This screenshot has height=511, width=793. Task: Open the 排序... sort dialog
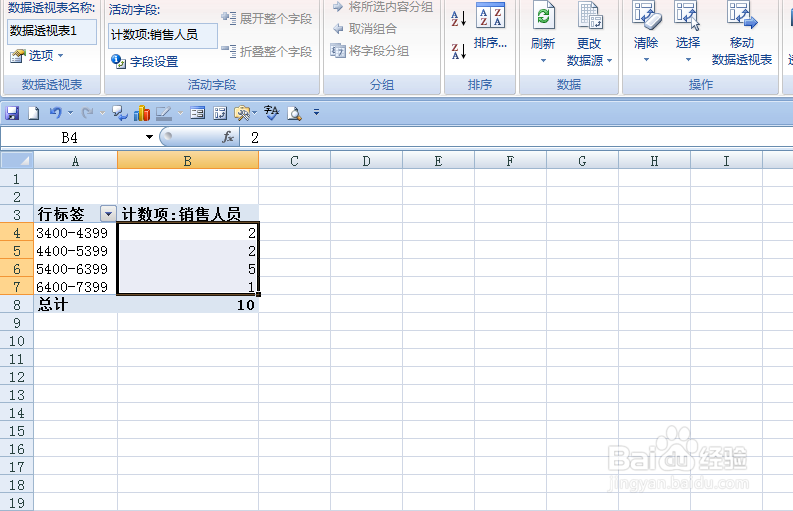click(x=490, y=25)
